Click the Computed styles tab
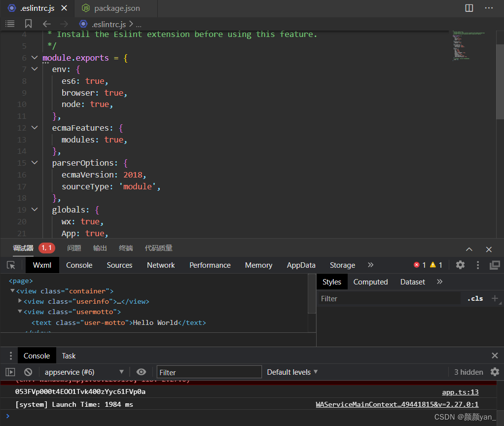Screen dimensions: 504x426 tap(370, 282)
